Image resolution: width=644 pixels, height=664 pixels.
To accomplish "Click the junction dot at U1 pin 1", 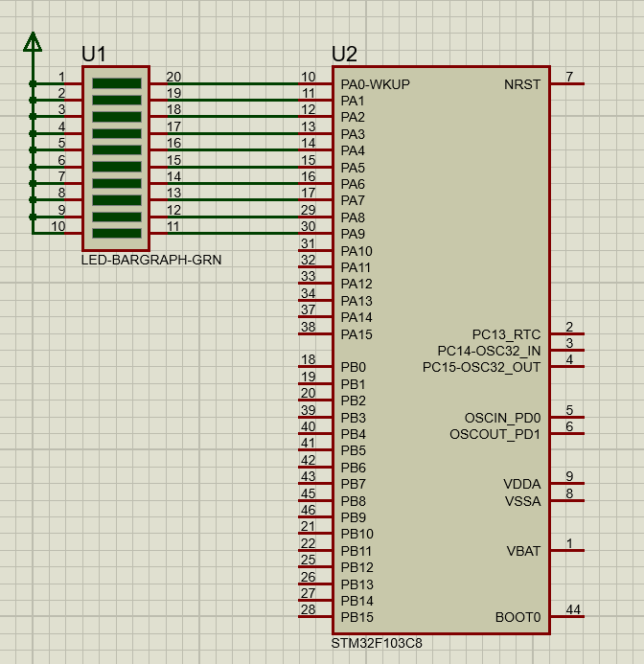I will pyautogui.click(x=33, y=84).
